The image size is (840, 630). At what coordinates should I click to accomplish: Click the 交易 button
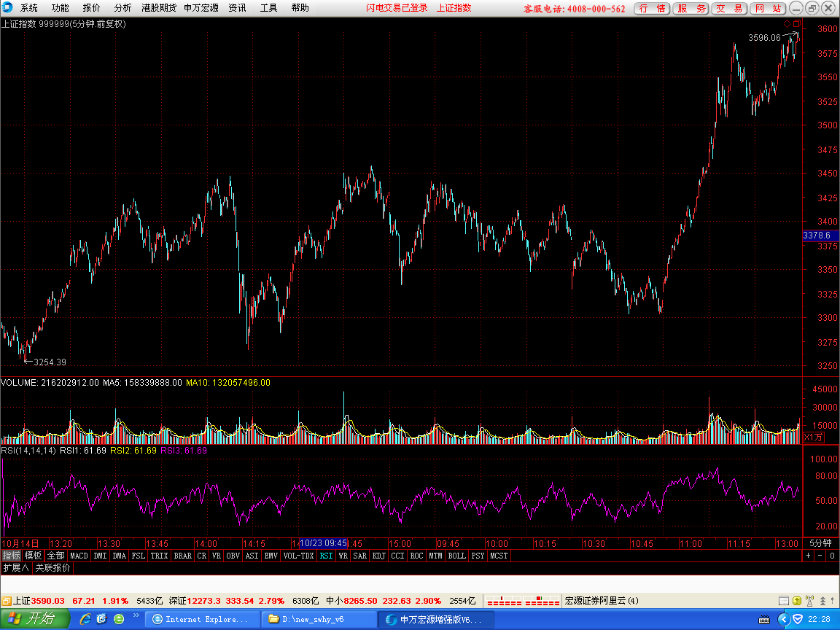click(729, 8)
